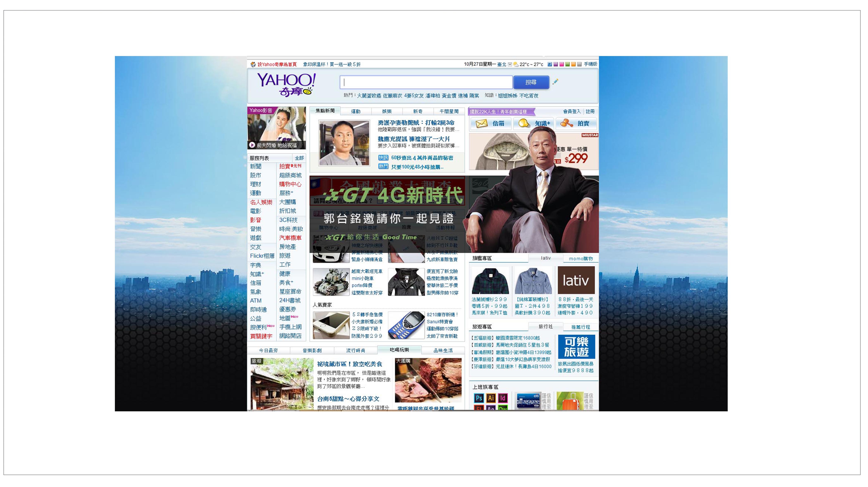Image resolution: width=868 pixels, height=487 pixels.
Task: Select the purple theme color swatch
Action: tap(556, 64)
